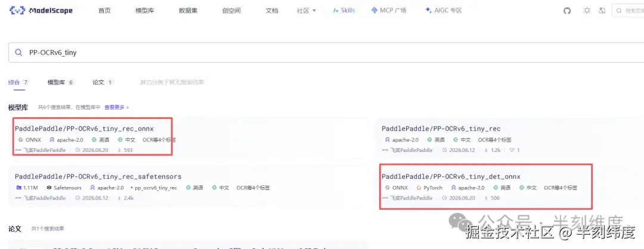Click apache-2.0 on the tiny_rec_safetensors card
The width and height of the screenshot is (644, 249).
click(106, 188)
